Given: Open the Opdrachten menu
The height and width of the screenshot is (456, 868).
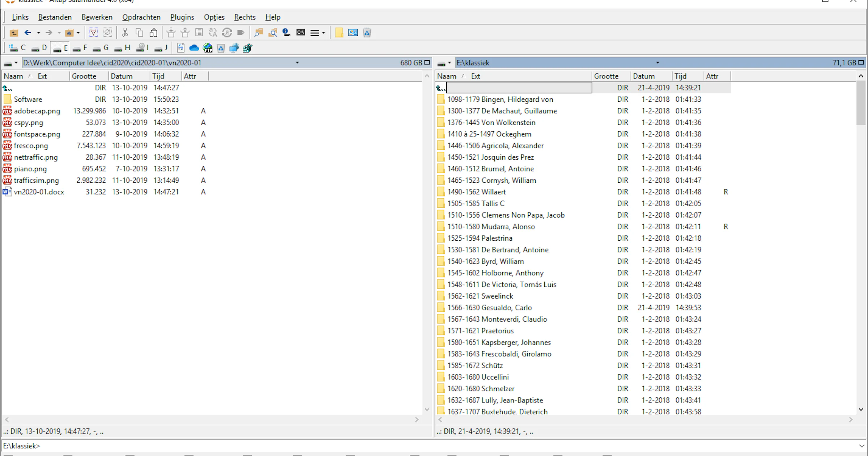Looking at the screenshot, I should click(x=141, y=17).
